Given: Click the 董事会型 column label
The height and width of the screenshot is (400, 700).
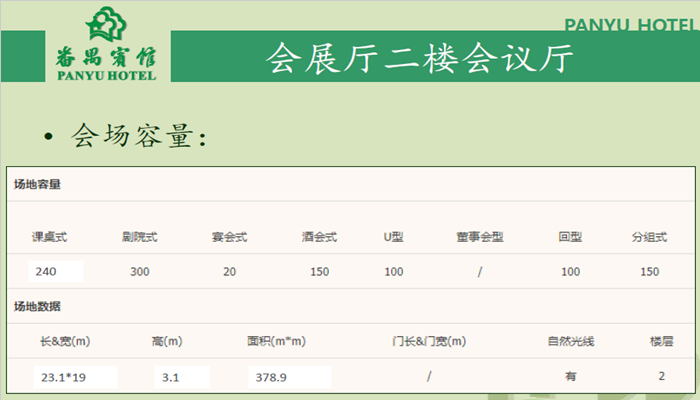Looking at the screenshot, I should 480,237.
